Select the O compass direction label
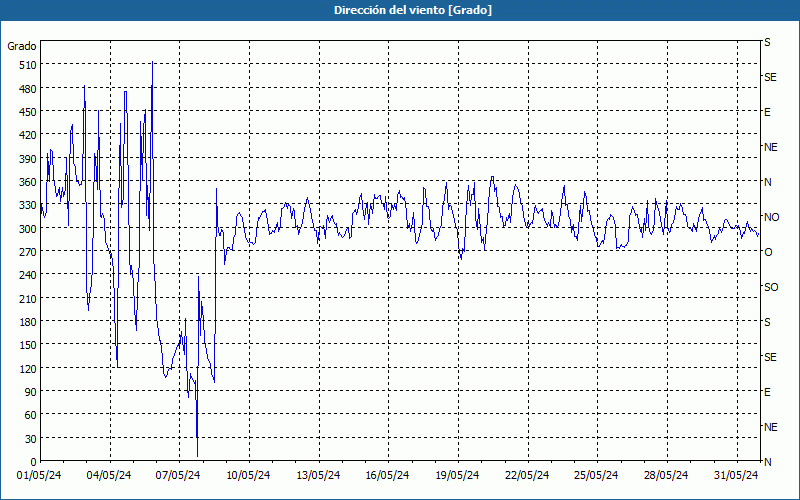The width and height of the screenshot is (800, 500). click(768, 252)
